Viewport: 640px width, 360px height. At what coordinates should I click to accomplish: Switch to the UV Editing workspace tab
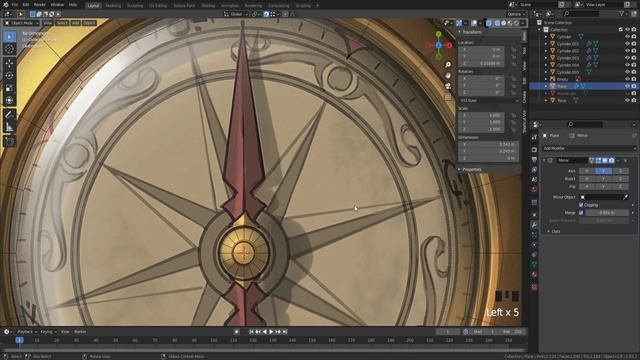tap(158, 6)
